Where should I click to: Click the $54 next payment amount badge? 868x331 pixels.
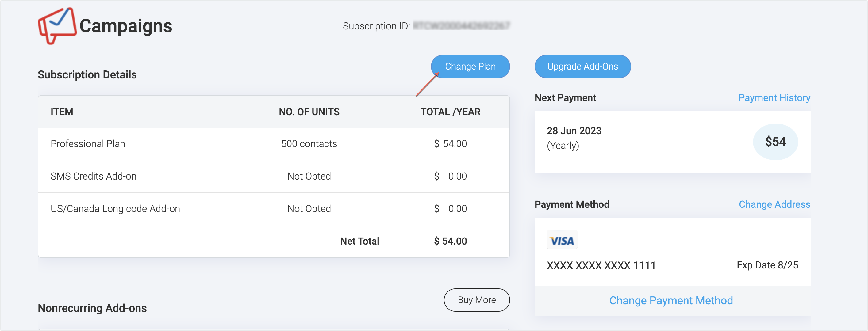[775, 142]
